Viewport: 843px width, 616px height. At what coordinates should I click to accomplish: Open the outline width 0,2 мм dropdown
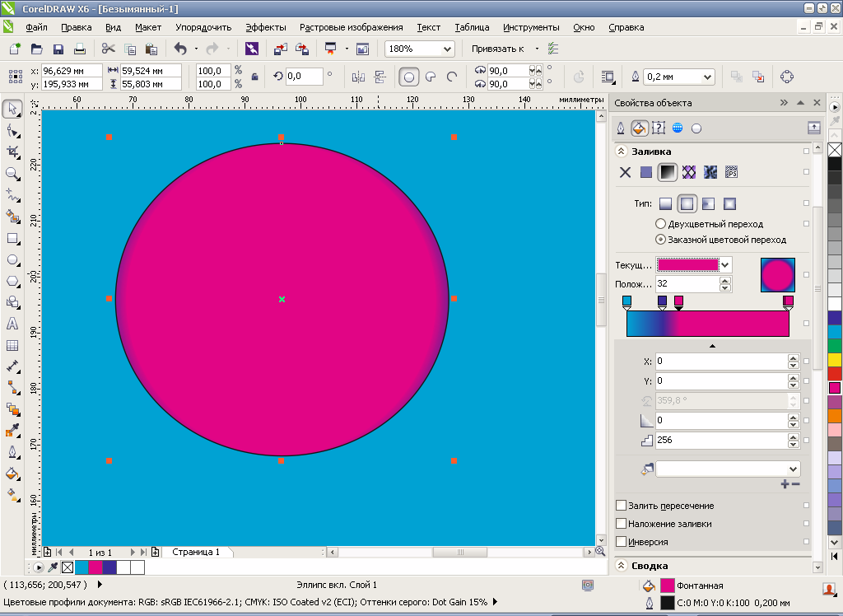pos(706,77)
